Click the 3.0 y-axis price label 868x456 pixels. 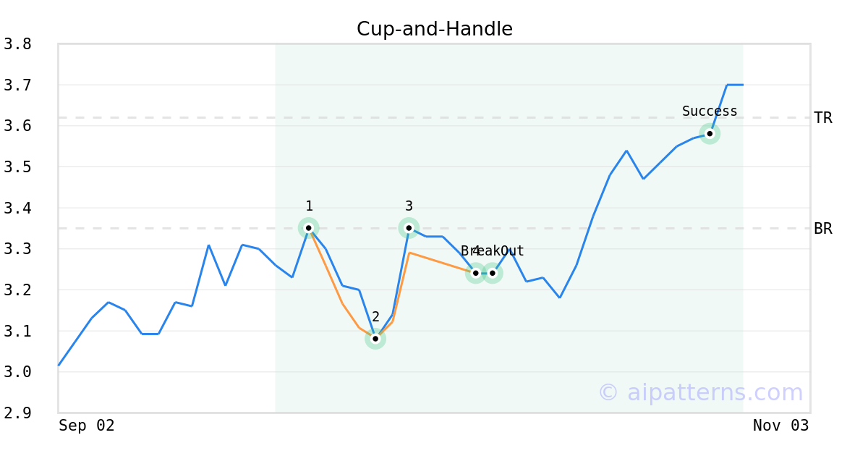[17, 372]
